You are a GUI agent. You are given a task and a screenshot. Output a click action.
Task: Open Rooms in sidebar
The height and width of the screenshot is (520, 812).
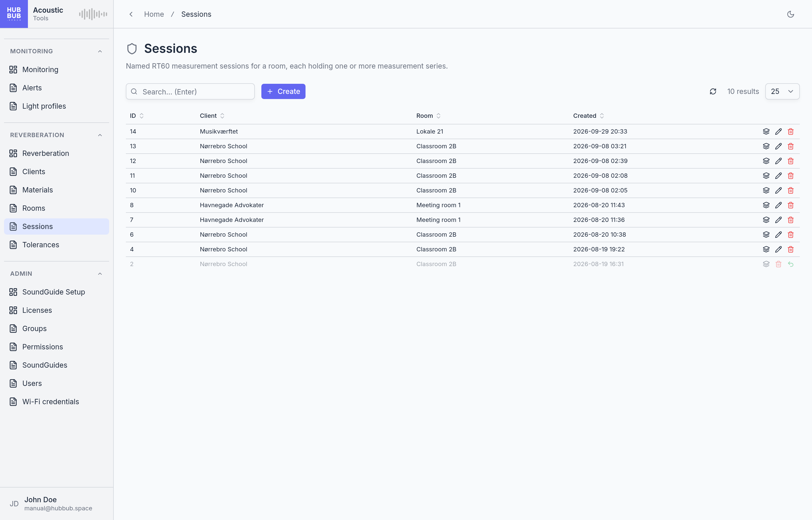click(x=56, y=208)
